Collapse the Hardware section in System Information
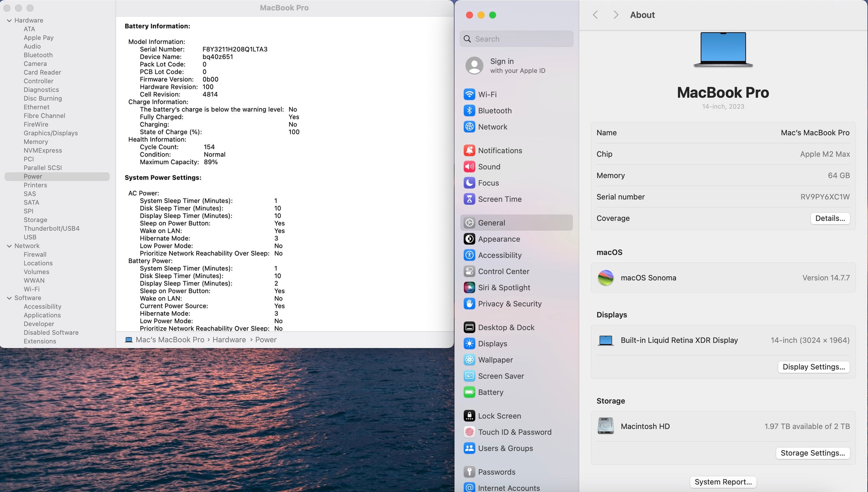The height and width of the screenshot is (492, 868). (x=9, y=21)
